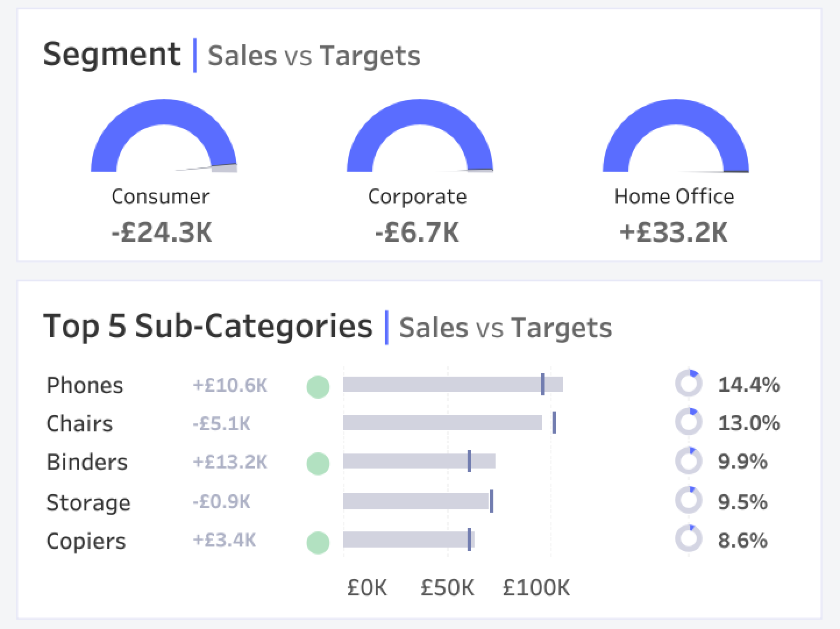
Task: Click the +£33.2K Home Office value
Action: click(x=674, y=233)
